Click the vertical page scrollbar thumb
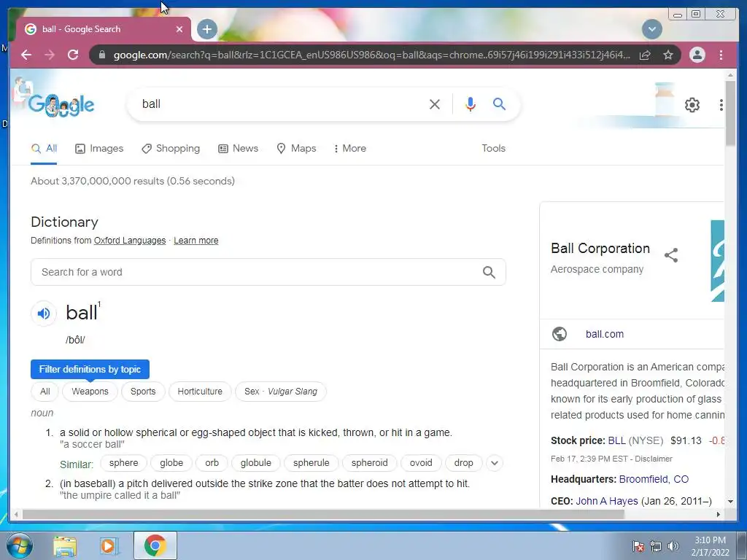Screen dimensions: 747x560 [x=730, y=113]
